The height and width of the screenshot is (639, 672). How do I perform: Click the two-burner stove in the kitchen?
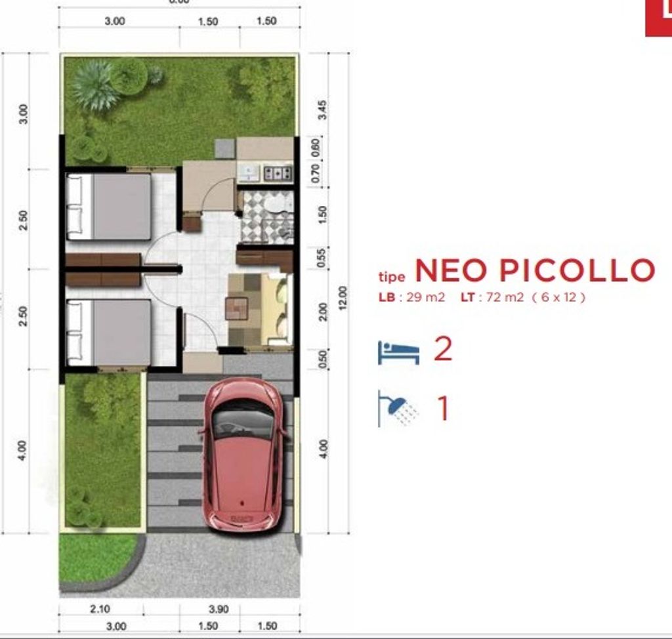click(278, 173)
